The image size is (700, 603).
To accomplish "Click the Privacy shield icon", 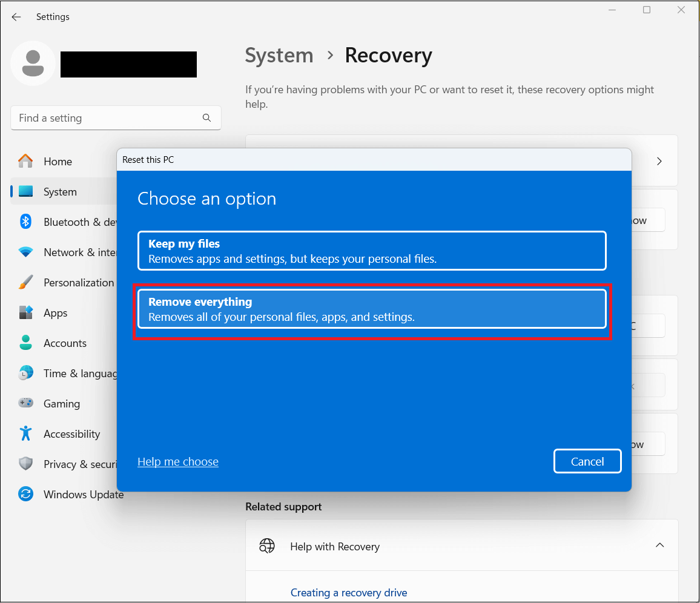I will coord(25,464).
